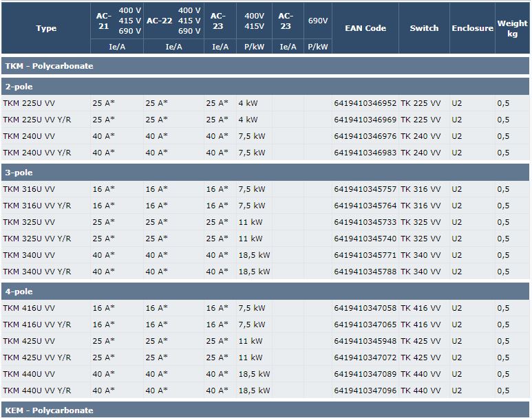Click the AC-21 column header
This screenshot has width=532, height=418.
104,21
